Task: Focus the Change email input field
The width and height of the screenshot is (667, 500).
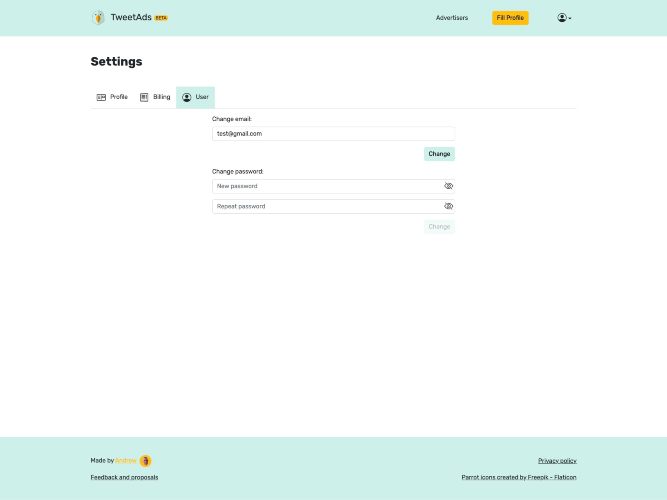Action: click(334, 134)
